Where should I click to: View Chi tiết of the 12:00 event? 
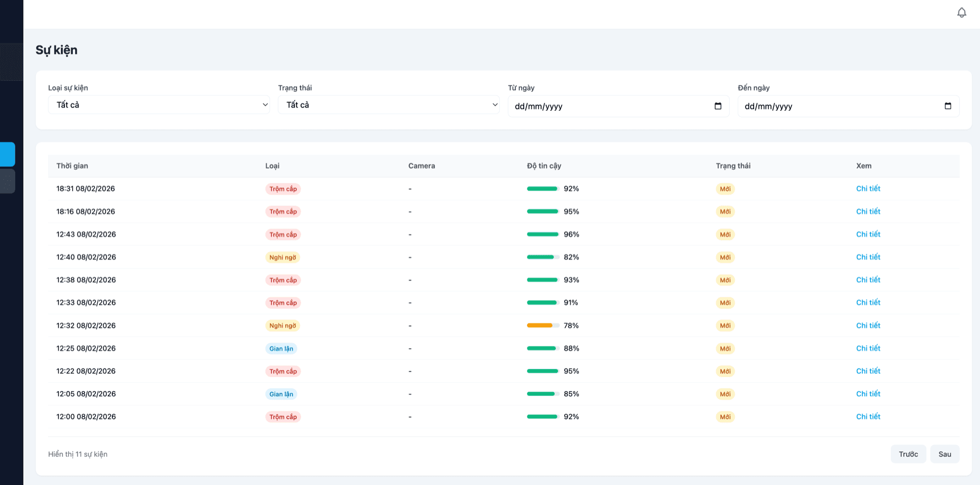click(x=868, y=417)
